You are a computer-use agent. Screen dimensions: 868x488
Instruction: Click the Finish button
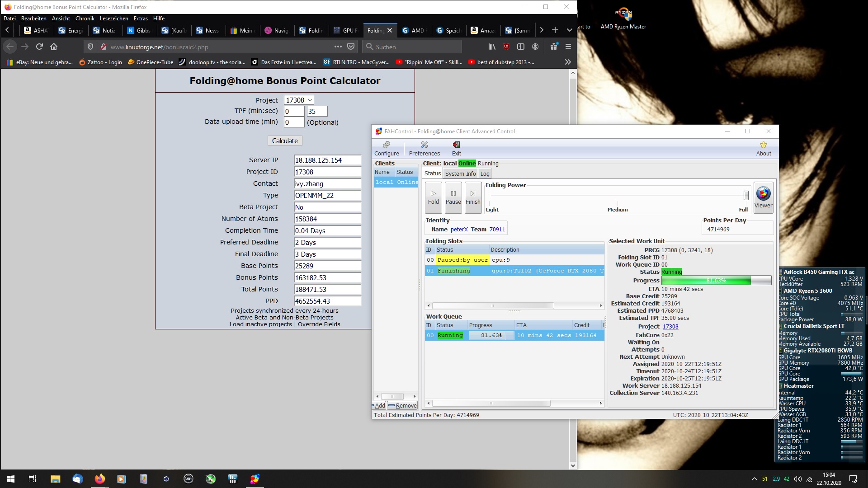click(473, 197)
